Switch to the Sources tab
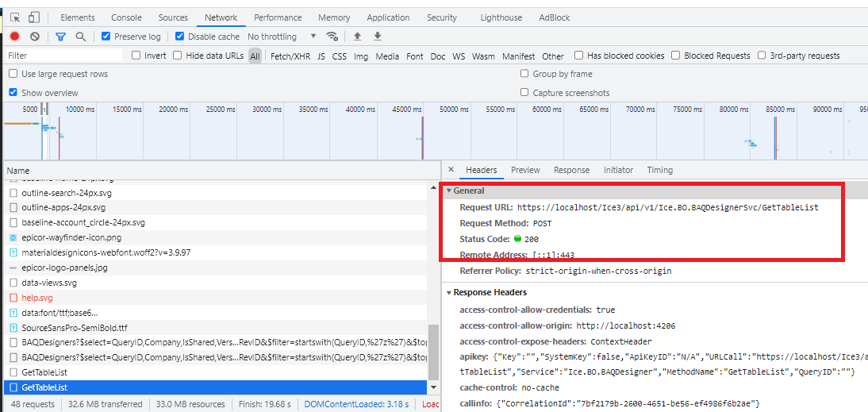Image resolution: width=868 pixels, height=412 pixels. coord(173,17)
